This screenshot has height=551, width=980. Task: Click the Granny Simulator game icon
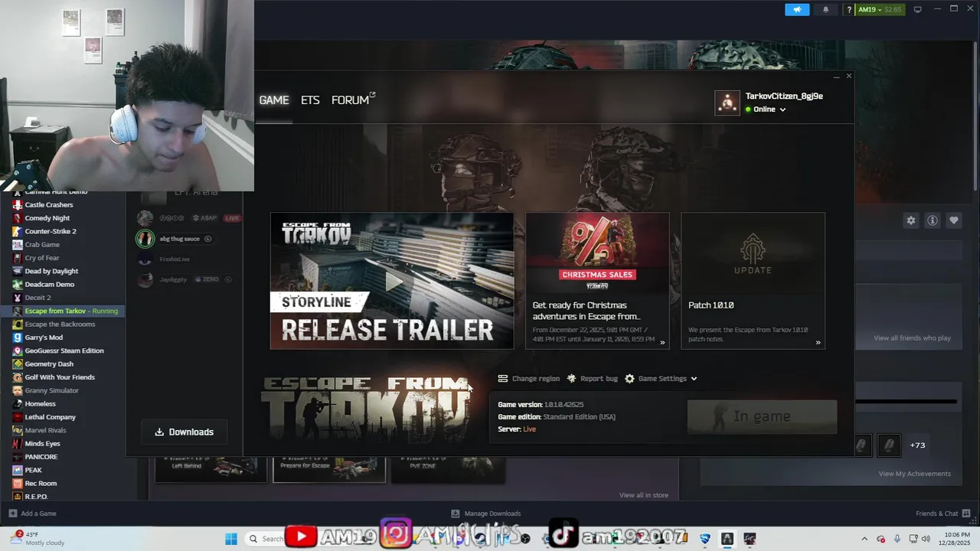(18, 390)
